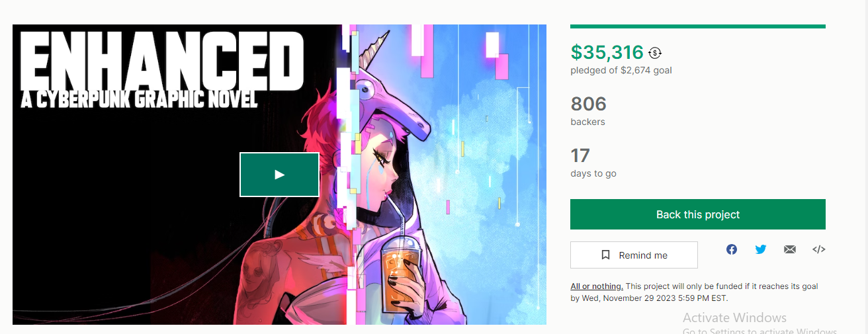Play the Enhanced project video

click(x=279, y=175)
